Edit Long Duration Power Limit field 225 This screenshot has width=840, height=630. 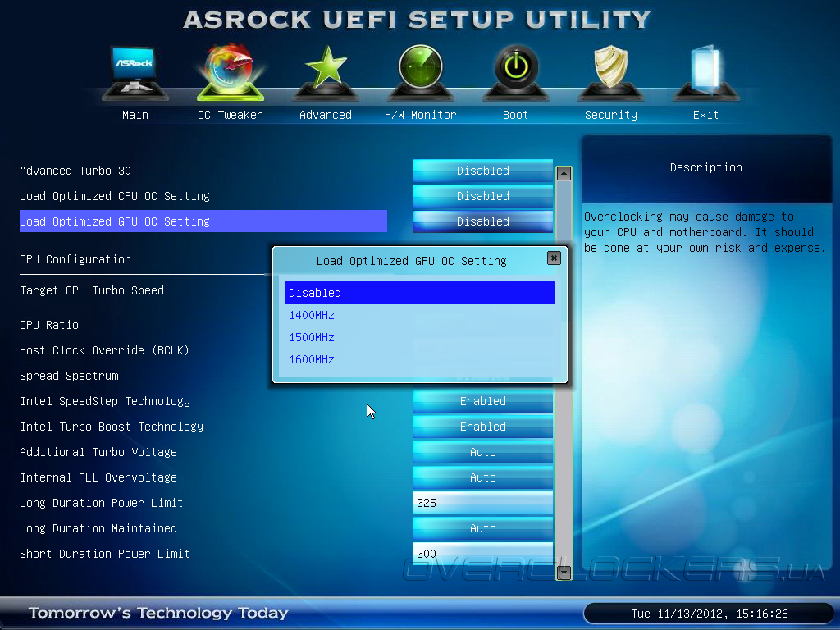(x=482, y=503)
